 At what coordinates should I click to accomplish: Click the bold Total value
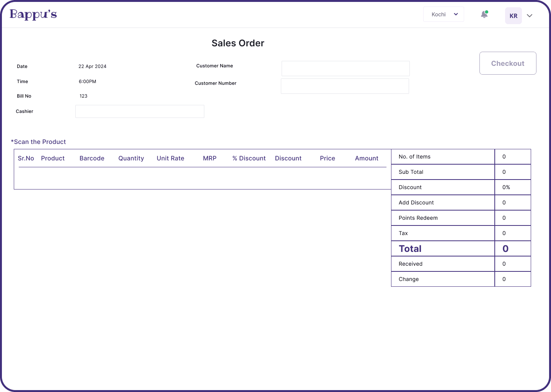[x=505, y=249]
